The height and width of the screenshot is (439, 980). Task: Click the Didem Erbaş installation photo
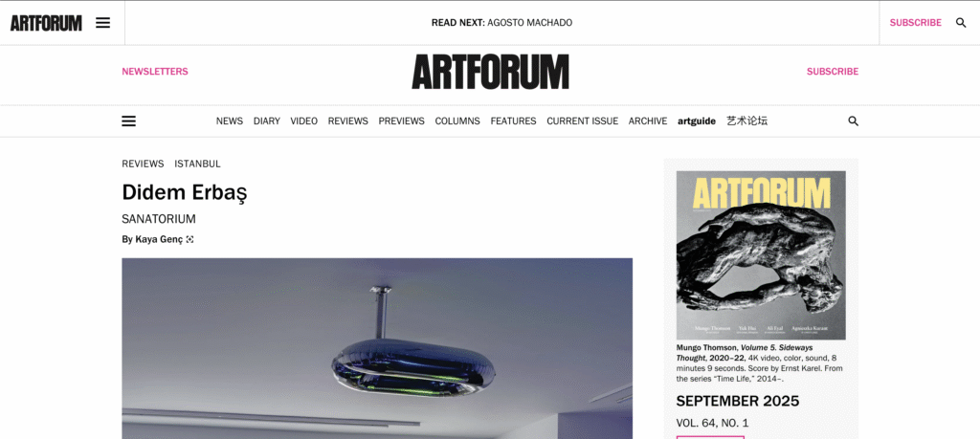click(377, 348)
